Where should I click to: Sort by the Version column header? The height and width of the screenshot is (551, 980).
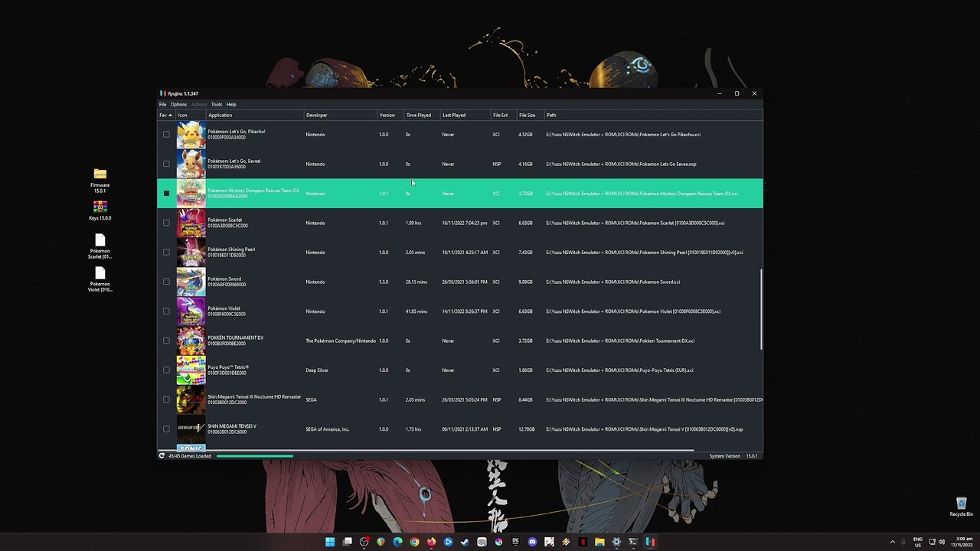[x=390, y=116]
